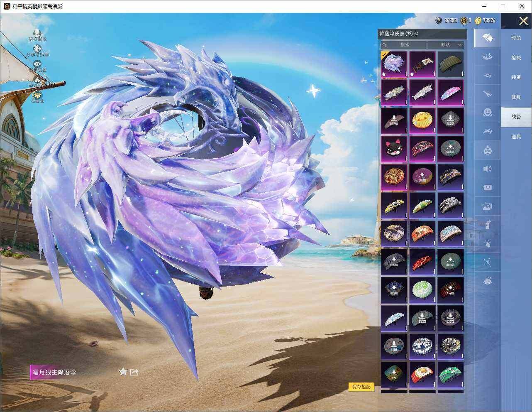
Task: Close the wardrobe with the white X
Action: point(523,21)
